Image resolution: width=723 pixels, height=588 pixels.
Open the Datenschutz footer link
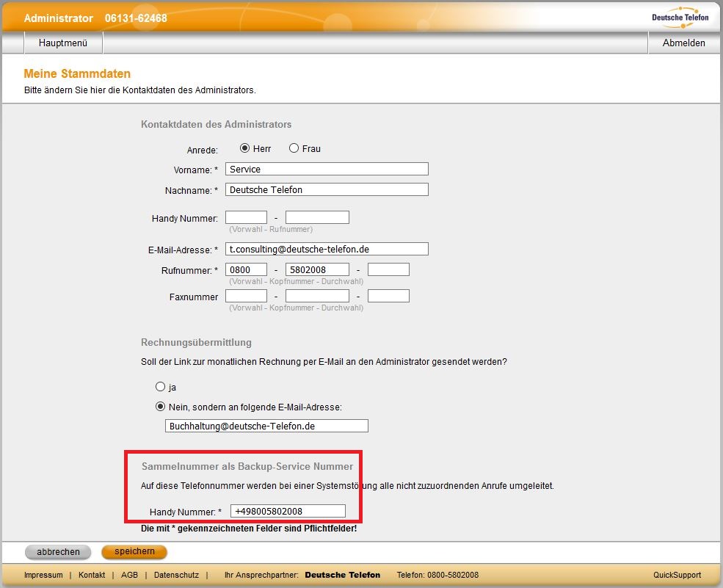(x=176, y=575)
